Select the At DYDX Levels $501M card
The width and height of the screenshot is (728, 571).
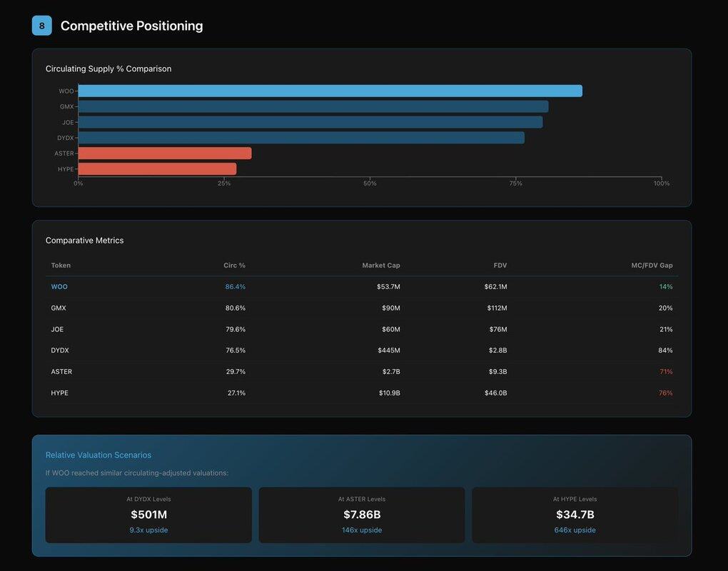pos(148,515)
